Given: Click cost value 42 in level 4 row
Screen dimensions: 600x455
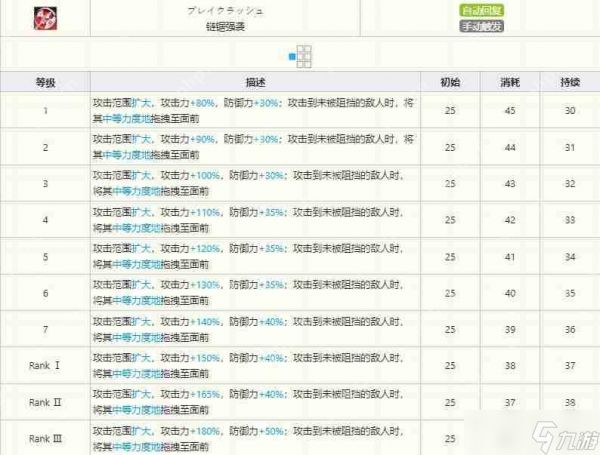Looking at the screenshot, I should pyautogui.click(x=510, y=220).
